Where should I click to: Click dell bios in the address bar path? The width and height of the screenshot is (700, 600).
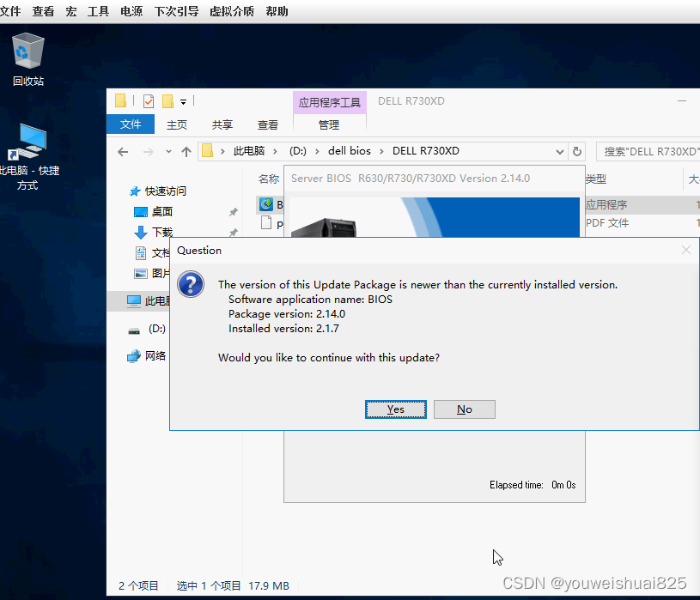click(x=350, y=151)
